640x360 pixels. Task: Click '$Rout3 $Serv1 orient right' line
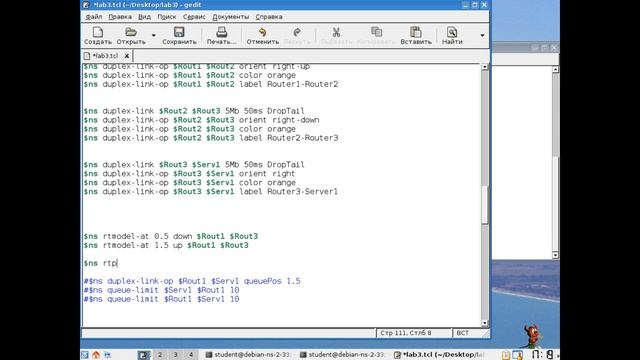pyautogui.click(x=189, y=174)
